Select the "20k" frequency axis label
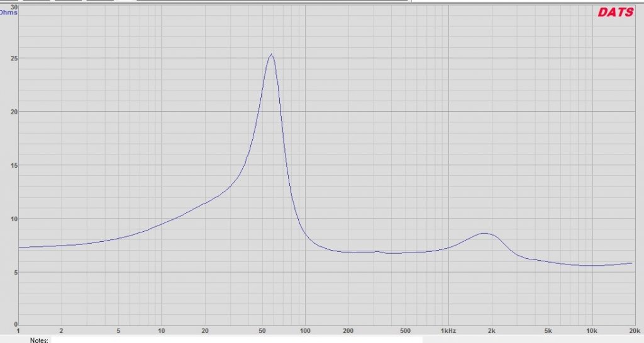The image size is (644, 343). point(635,330)
